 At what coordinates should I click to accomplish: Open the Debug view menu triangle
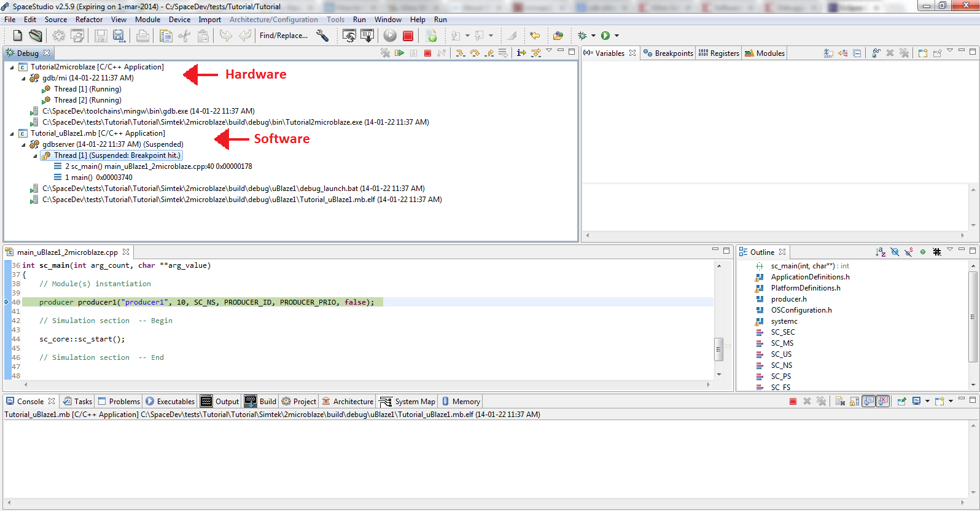coord(549,50)
